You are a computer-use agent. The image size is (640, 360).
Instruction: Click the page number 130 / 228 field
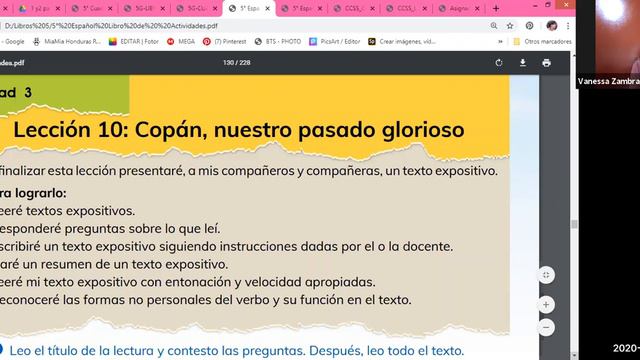(237, 63)
